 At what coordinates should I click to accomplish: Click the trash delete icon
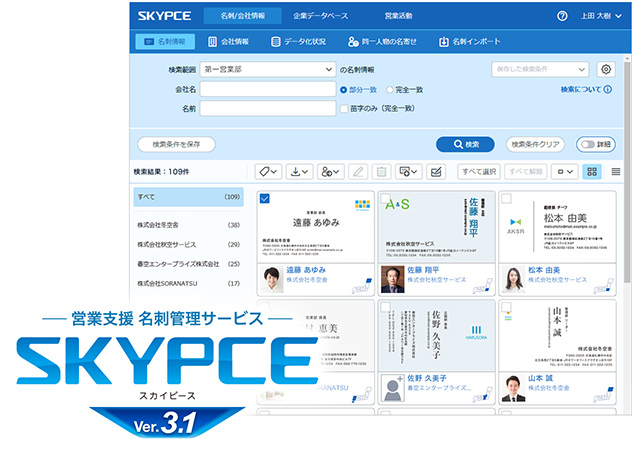click(381, 172)
